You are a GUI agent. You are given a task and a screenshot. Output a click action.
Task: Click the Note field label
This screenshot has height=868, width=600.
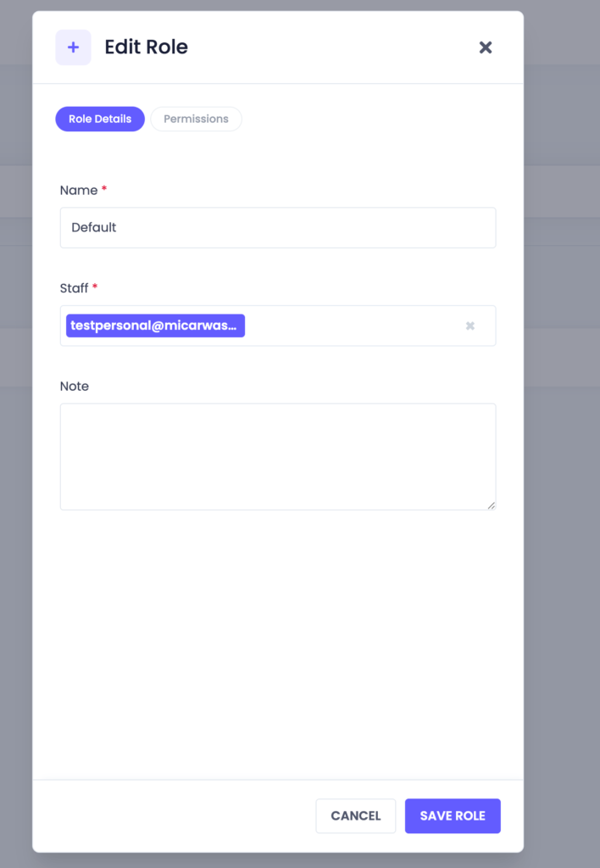pos(75,386)
